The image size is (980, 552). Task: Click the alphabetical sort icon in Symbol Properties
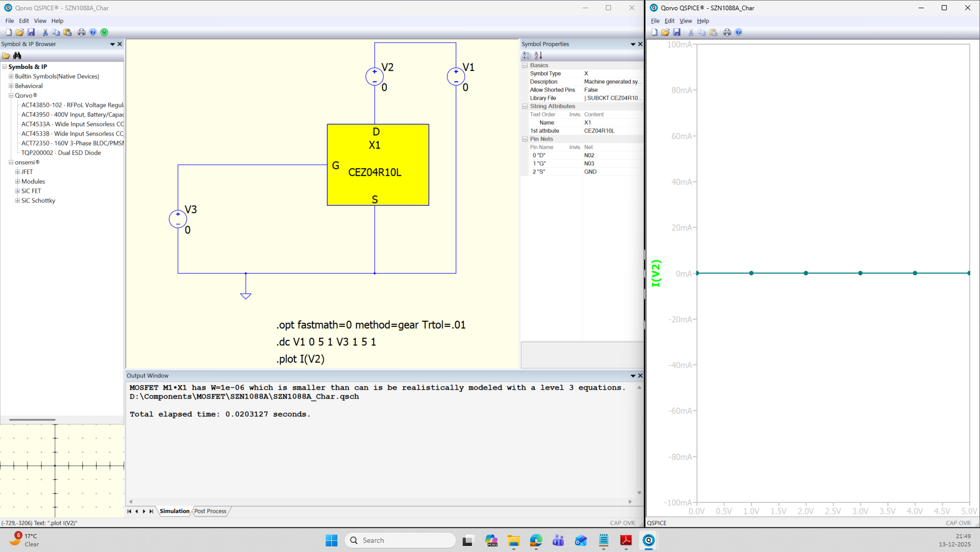tap(538, 55)
